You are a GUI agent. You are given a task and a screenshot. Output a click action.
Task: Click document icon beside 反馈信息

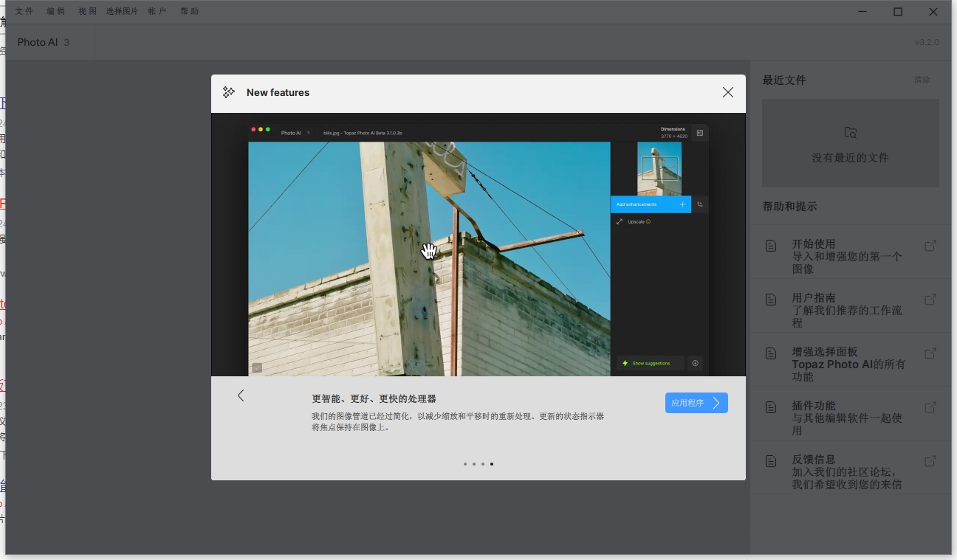pyautogui.click(x=771, y=461)
